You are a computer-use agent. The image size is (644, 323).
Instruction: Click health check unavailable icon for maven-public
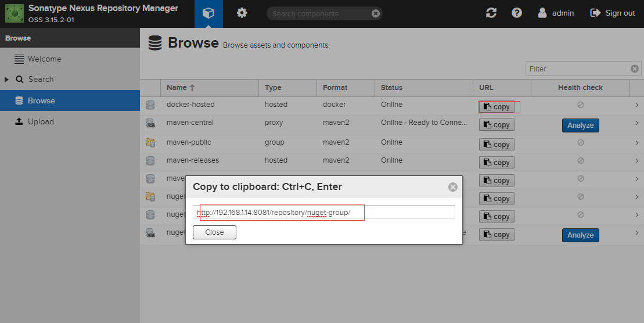coord(580,142)
